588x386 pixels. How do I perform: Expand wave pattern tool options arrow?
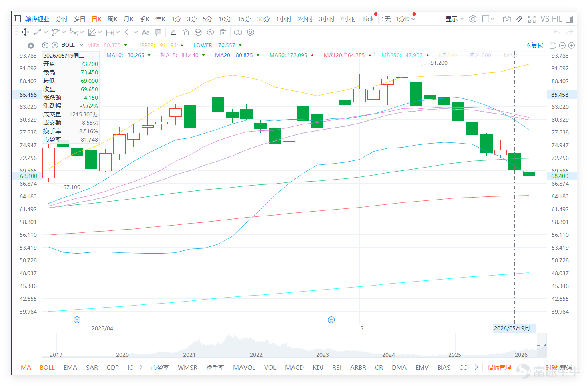pos(82,32)
